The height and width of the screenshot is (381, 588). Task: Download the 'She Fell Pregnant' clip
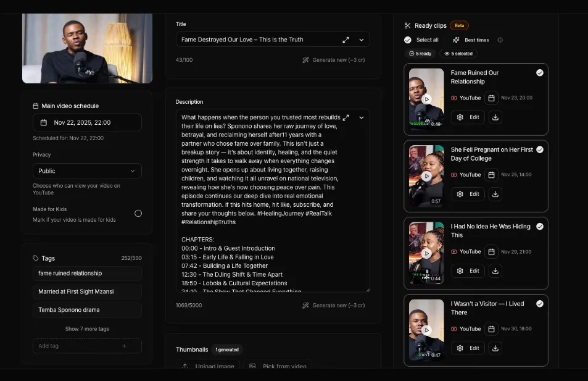tap(495, 194)
